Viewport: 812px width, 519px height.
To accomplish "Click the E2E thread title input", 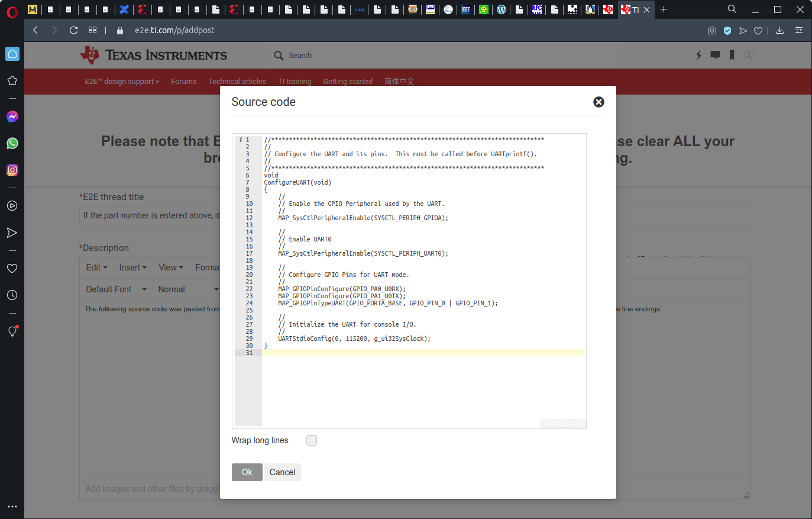I will (415, 215).
